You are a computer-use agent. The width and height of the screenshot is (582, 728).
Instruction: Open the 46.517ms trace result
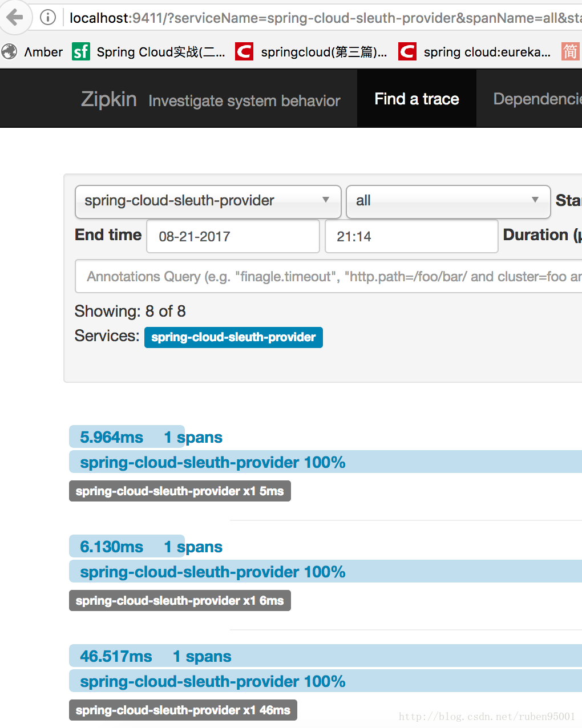tap(325, 656)
